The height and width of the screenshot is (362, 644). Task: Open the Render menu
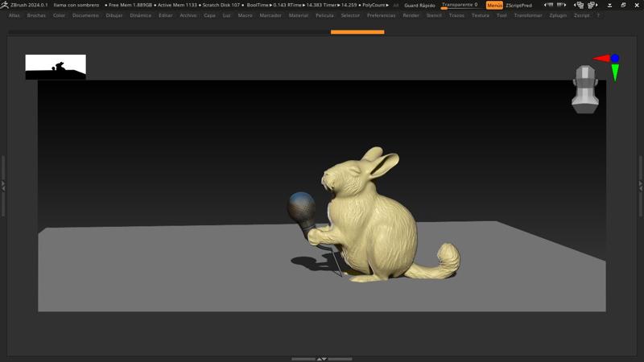click(411, 15)
